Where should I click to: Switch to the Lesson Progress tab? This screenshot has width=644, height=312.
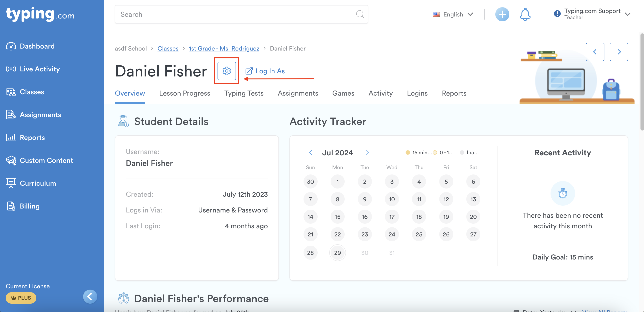185,93
